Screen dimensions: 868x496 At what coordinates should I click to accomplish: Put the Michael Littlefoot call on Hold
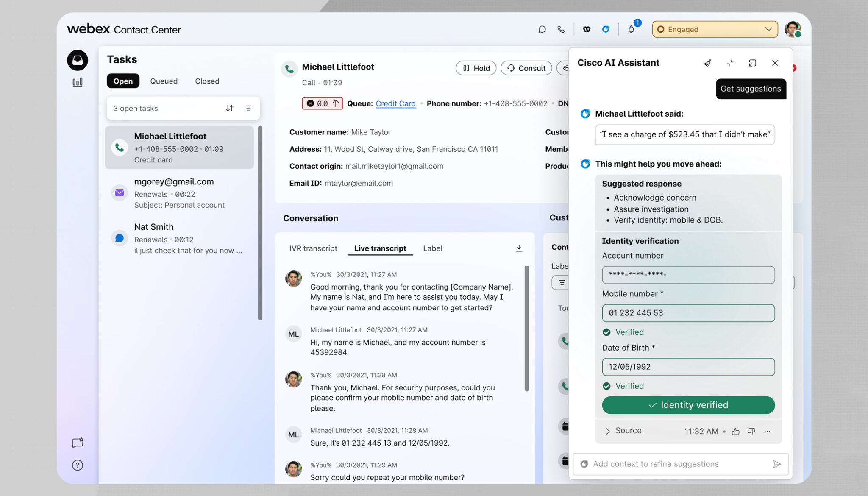pyautogui.click(x=476, y=68)
